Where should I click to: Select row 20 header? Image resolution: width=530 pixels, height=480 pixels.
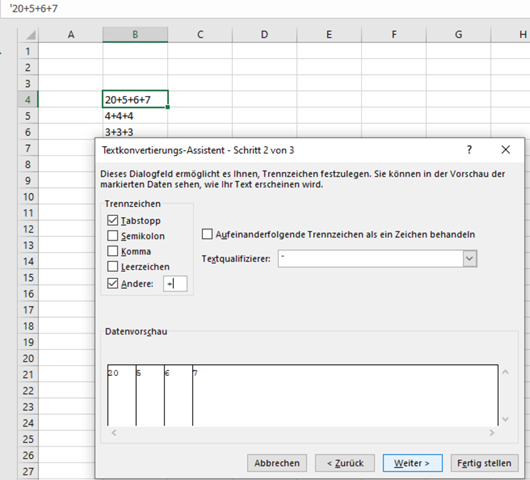28,358
